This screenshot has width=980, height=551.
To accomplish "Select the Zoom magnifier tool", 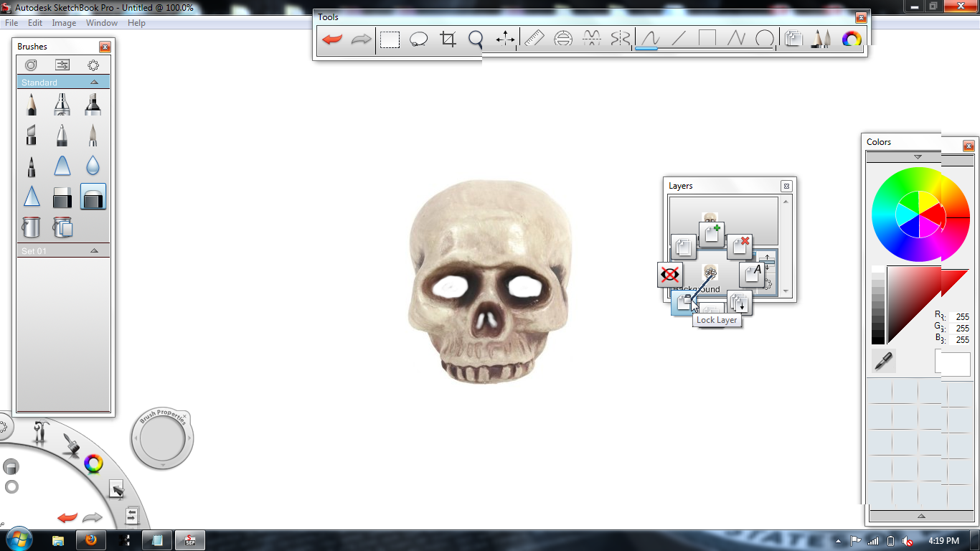I will tap(476, 39).
